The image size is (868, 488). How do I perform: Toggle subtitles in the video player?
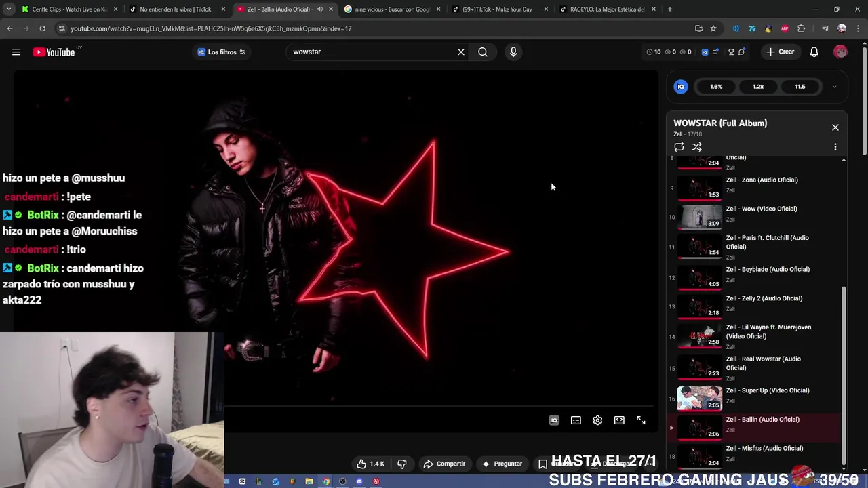point(576,420)
